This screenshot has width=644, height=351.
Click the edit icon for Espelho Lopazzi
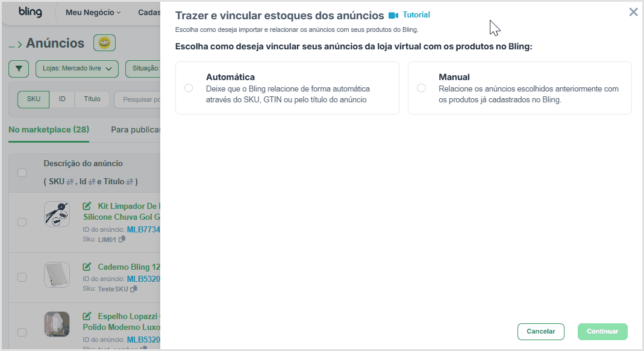(87, 315)
